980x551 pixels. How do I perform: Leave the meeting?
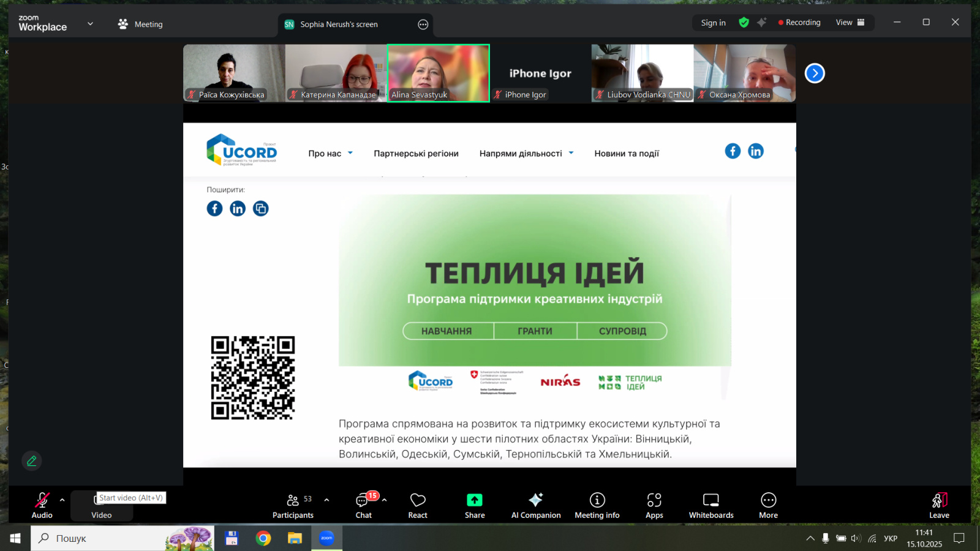[939, 505]
